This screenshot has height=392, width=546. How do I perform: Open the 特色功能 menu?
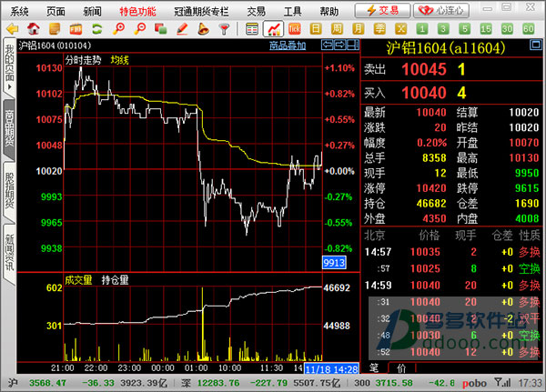pyautogui.click(x=138, y=12)
